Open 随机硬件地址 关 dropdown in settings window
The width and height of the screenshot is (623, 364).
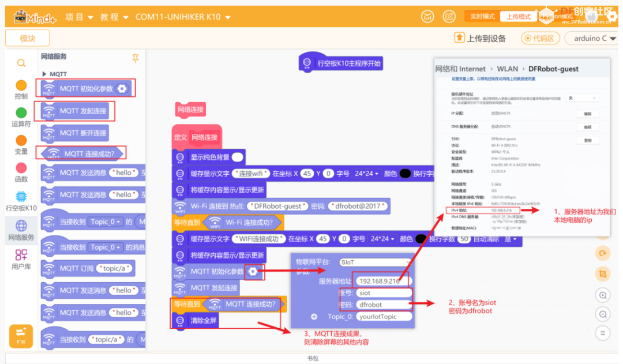point(581,98)
